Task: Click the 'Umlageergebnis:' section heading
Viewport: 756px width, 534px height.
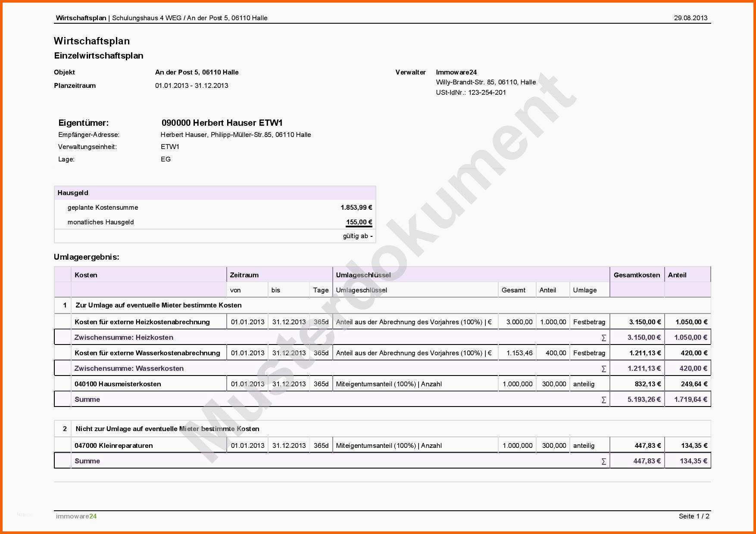Action: point(87,257)
